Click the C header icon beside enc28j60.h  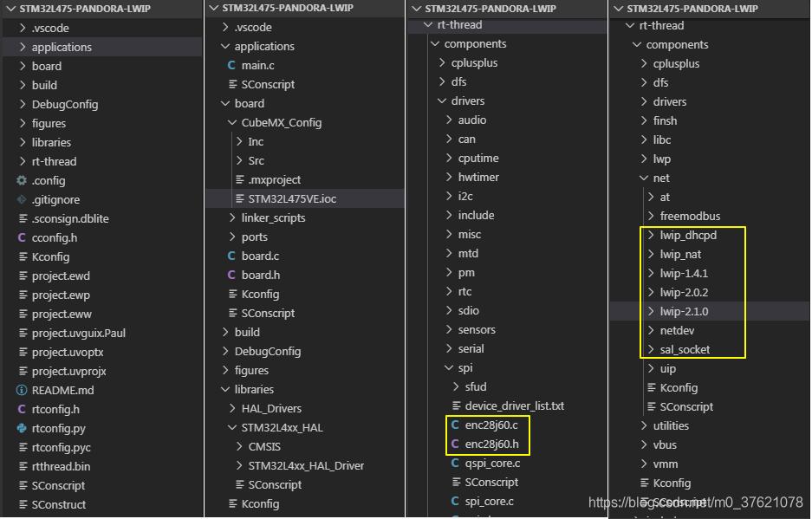pos(455,444)
